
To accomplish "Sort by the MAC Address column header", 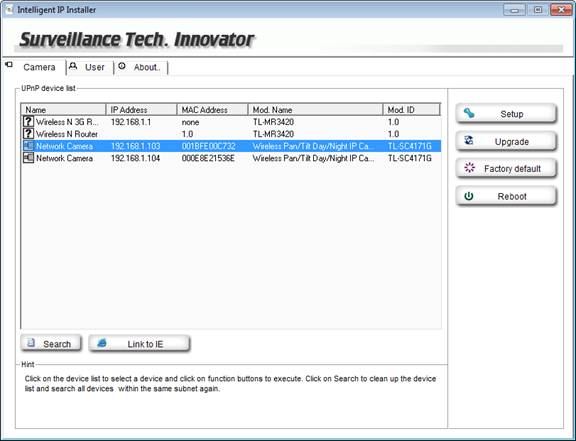I will pos(212,110).
